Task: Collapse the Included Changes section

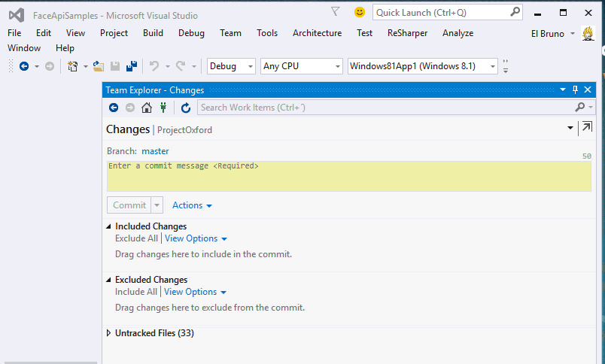Action: (109, 226)
